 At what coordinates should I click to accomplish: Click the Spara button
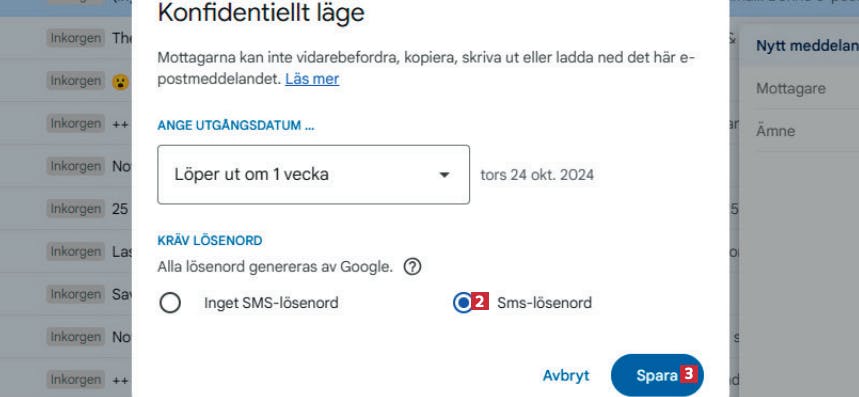point(657,375)
